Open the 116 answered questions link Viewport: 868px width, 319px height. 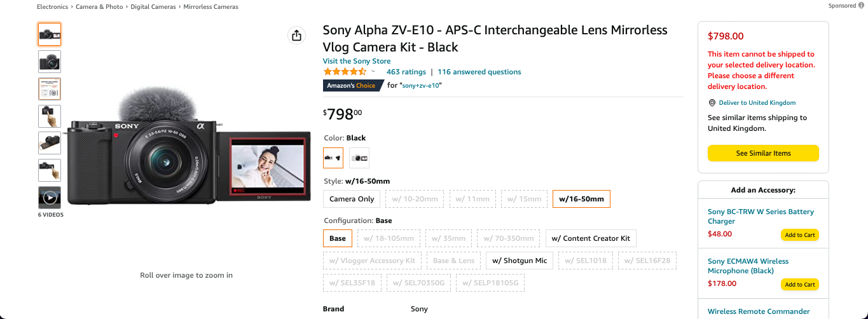pyautogui.click(x=479, y=72)
